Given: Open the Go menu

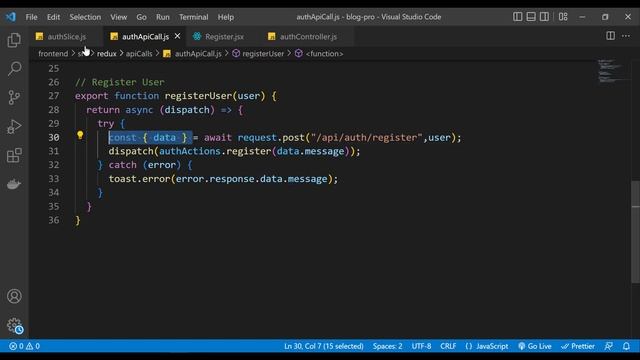Looking at the screenshot, I should (141, 17).
